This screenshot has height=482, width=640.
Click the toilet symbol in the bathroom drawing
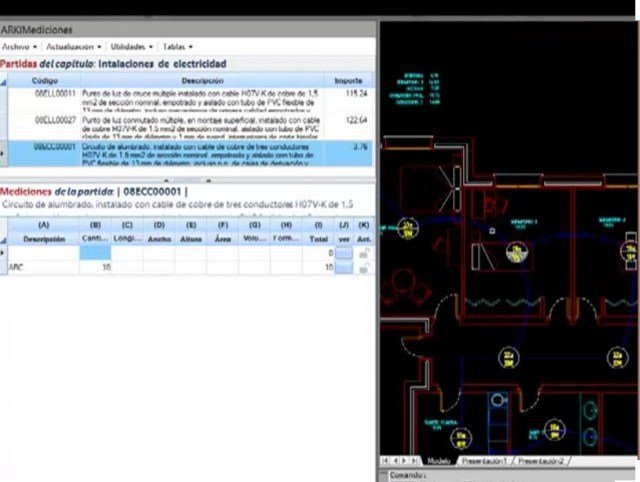[x=498, y=400]
